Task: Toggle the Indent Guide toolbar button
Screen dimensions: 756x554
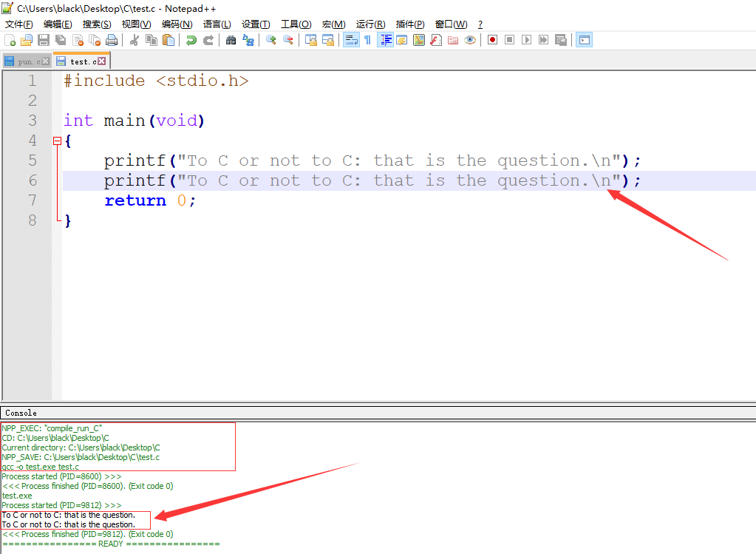Action: point(385,40)
